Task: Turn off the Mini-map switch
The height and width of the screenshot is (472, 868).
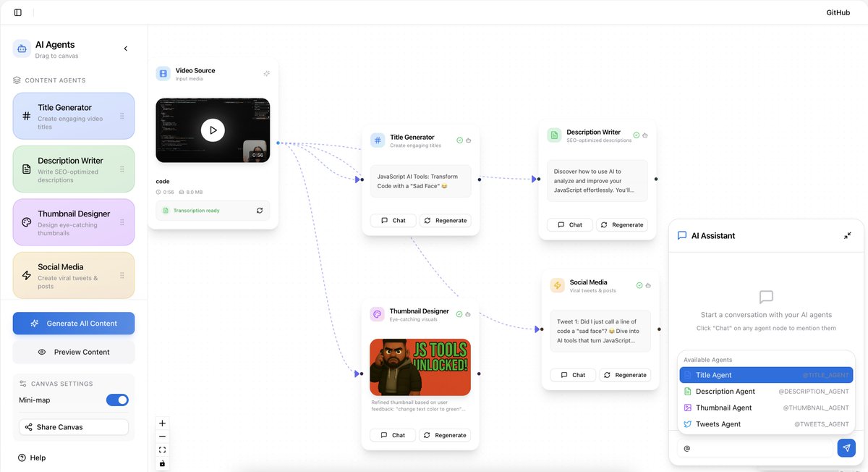Action: point(117,400)
